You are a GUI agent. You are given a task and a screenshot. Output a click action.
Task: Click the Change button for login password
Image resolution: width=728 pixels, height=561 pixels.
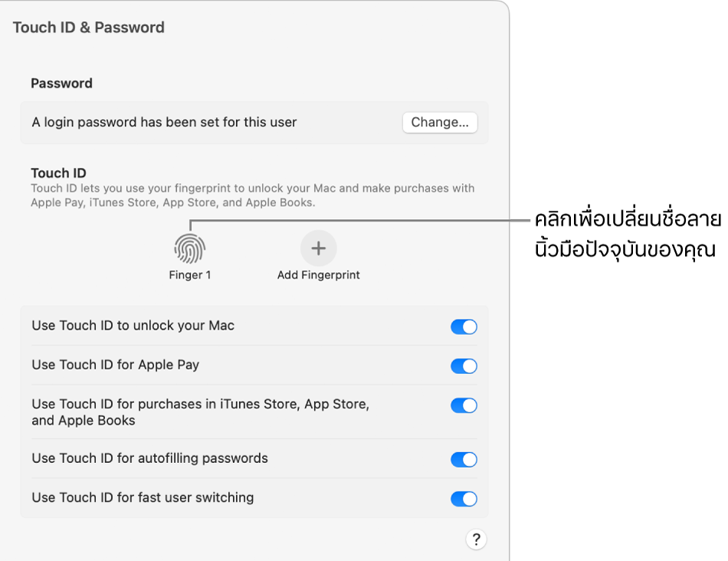pyautogui.click(x=440, y=122)
